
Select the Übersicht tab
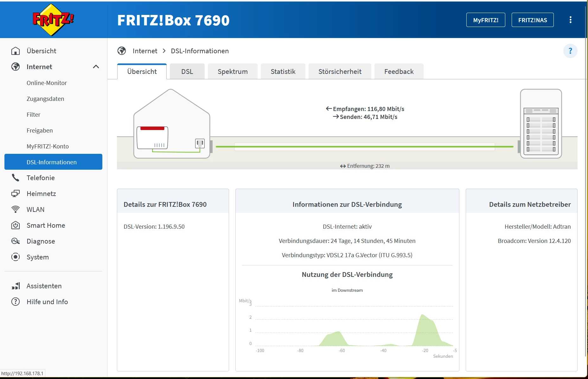(142, 72)
